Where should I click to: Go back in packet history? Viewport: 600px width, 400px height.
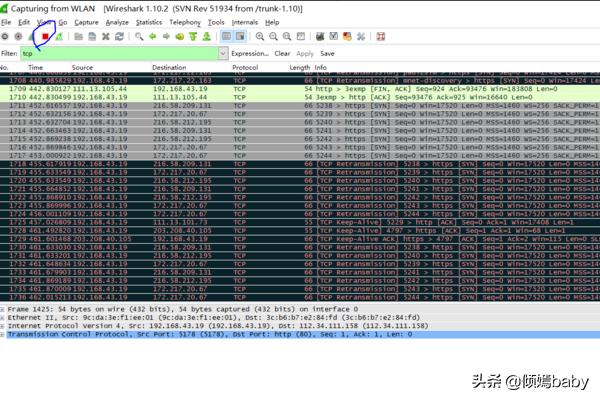coord(153,37)
